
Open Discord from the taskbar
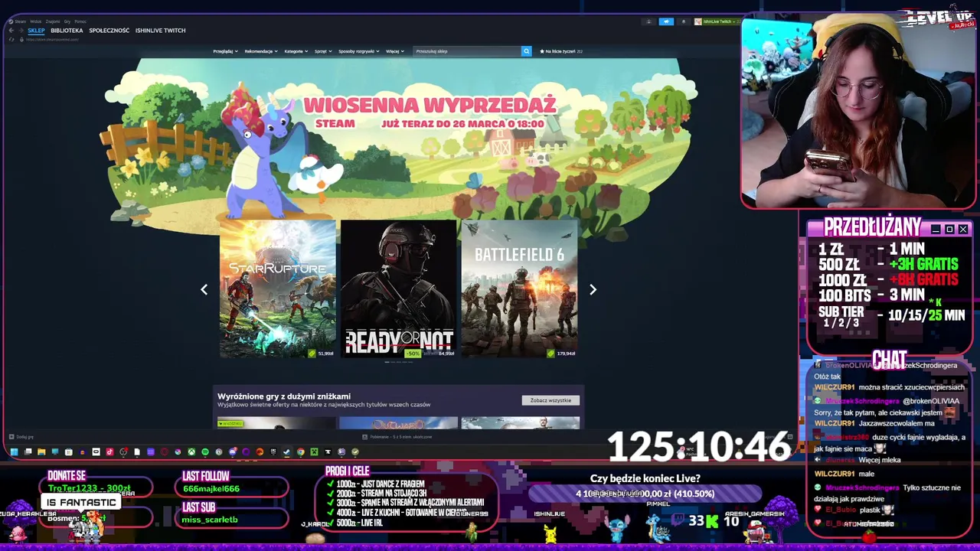tap(233, 452)
